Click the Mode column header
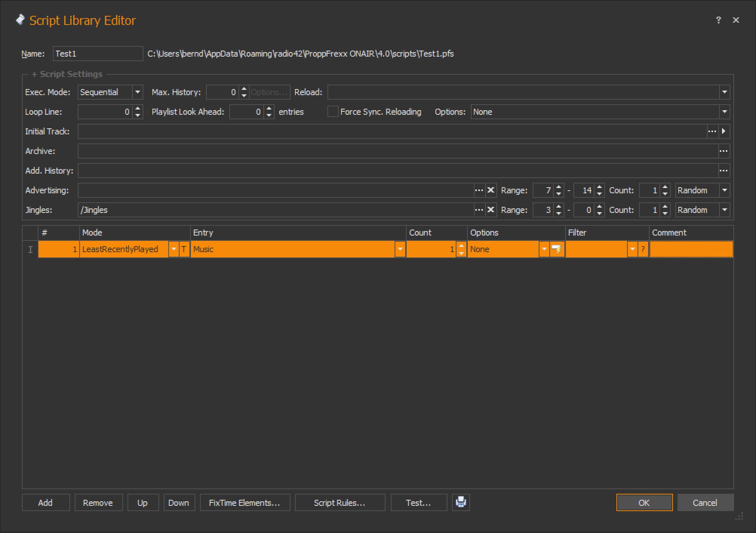Viewport: 756px width, 533px height. pyautogui.click(x=135, y=233)
